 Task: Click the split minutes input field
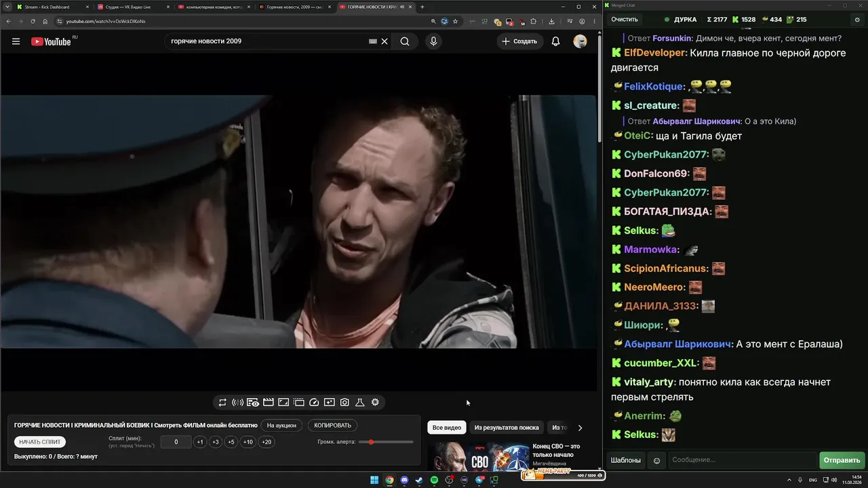[176, 442]
